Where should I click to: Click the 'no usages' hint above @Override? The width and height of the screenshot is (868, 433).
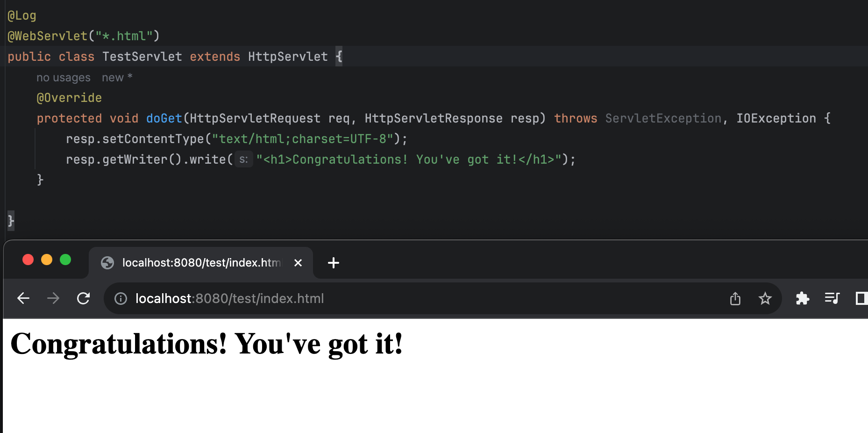pyautogui.click(x=63, y=77)
